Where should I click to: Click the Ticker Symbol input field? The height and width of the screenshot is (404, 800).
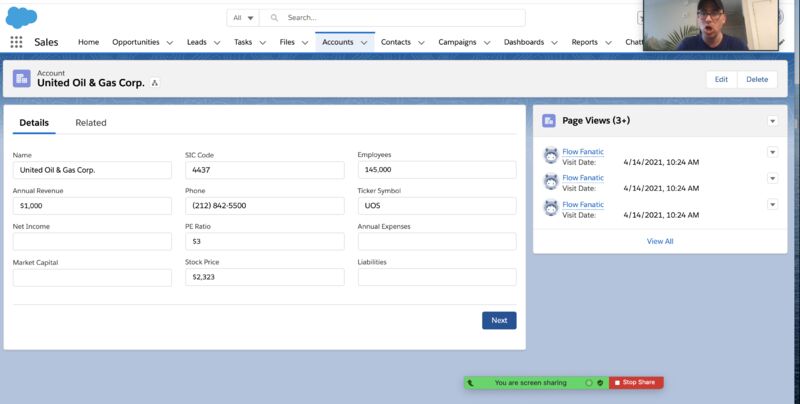coord(437,206)
